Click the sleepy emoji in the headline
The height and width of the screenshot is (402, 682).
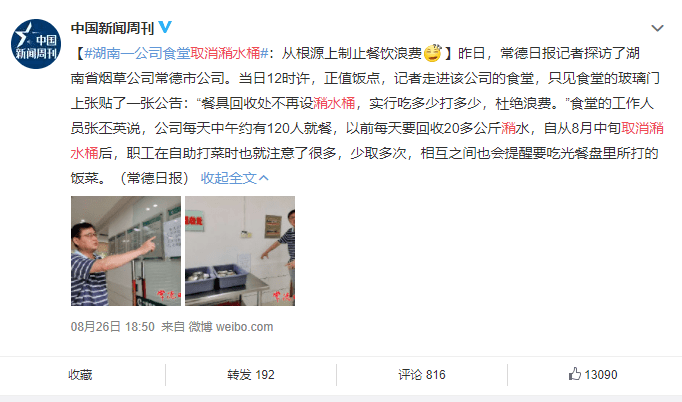(x=432, y=53)
